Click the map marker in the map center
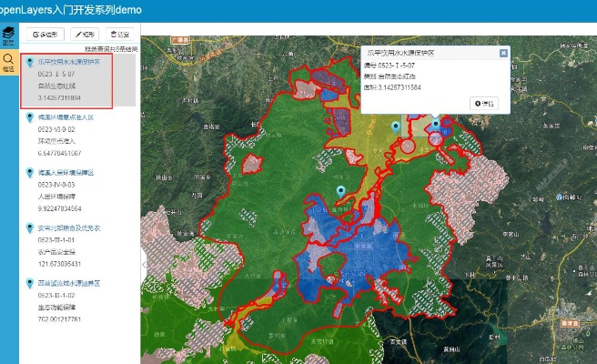This screenshot has height=364, width=597. pos(341,191)
